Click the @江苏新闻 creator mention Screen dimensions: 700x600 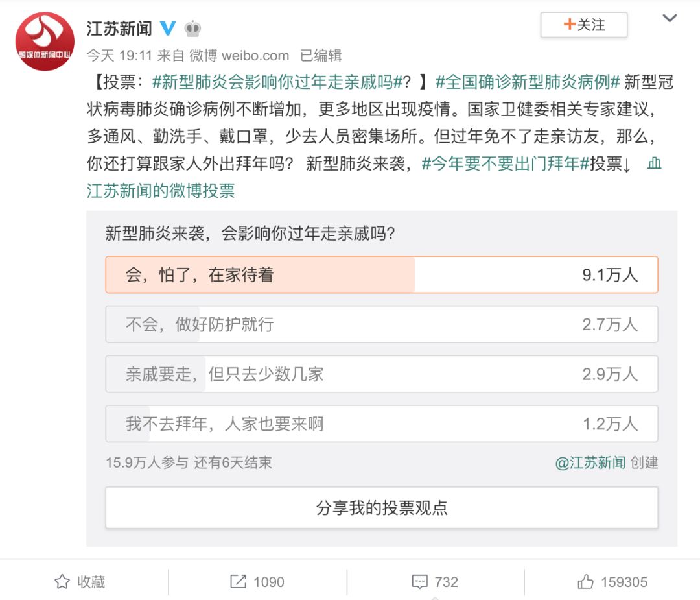(590, 463)
